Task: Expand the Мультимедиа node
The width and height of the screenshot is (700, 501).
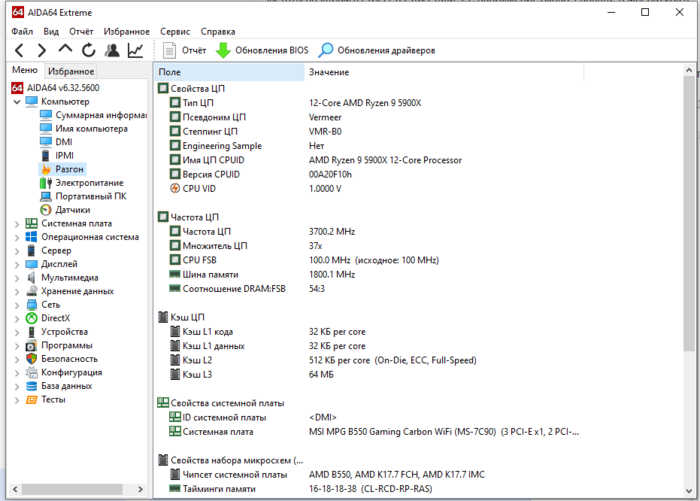Action: [17, 278]
